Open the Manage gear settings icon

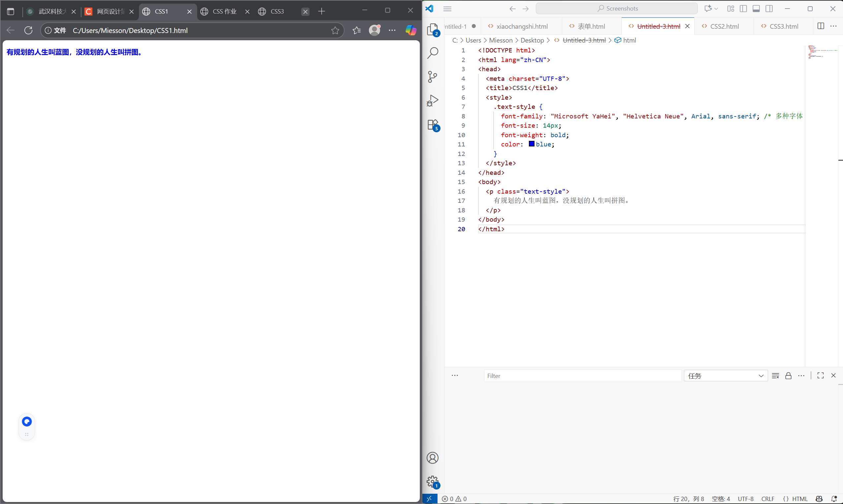pyautogui.click(x=432, y=481)
